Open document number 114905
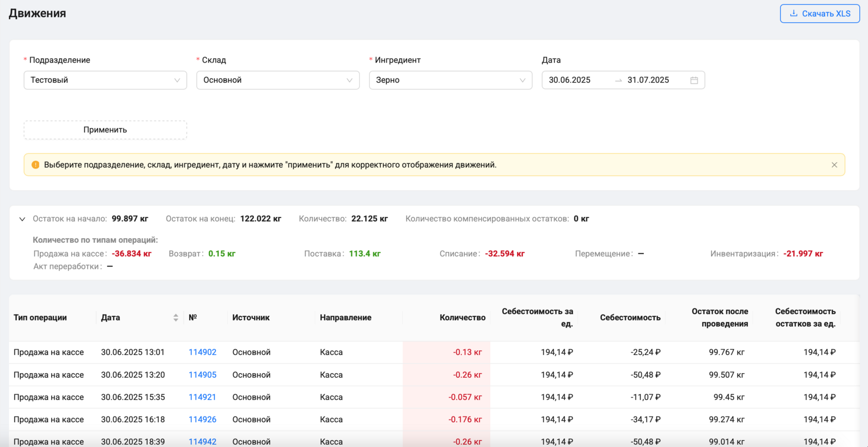This screenshot has height=447, width=868. pyautogui.click(x=202, y=375)
